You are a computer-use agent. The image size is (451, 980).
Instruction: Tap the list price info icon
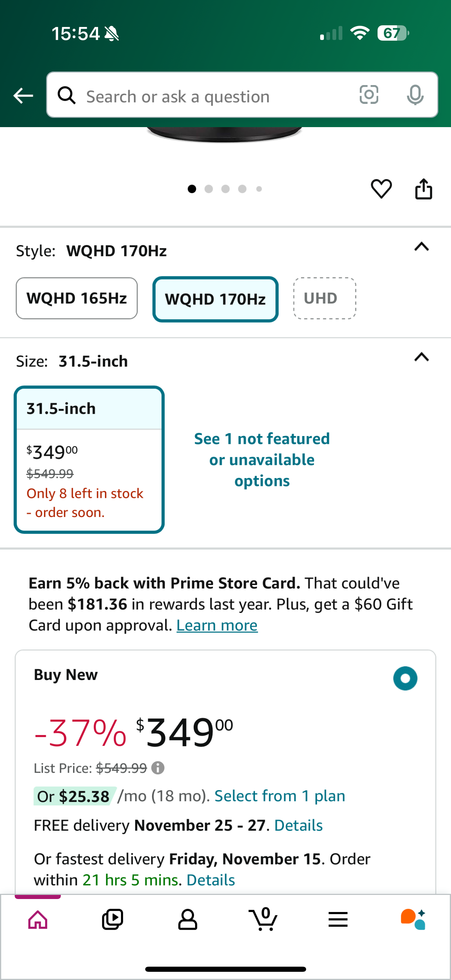click(x=158, y=768)
